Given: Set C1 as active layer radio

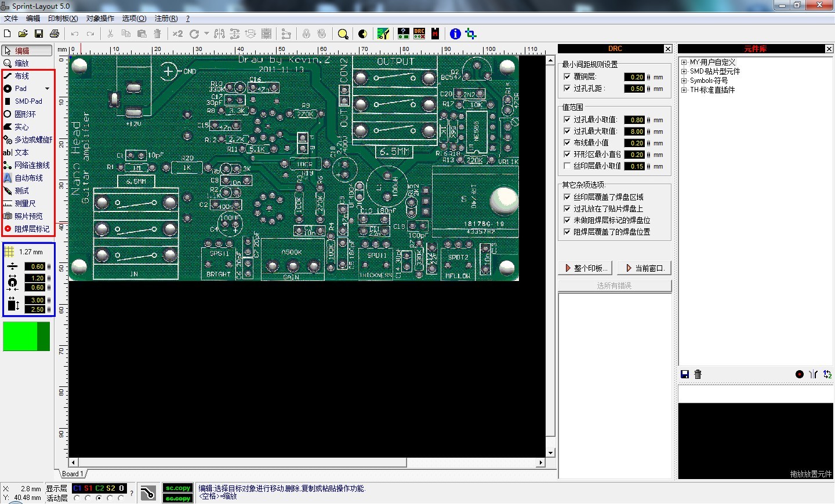Looking at the screenshot, I should (77, 498).
